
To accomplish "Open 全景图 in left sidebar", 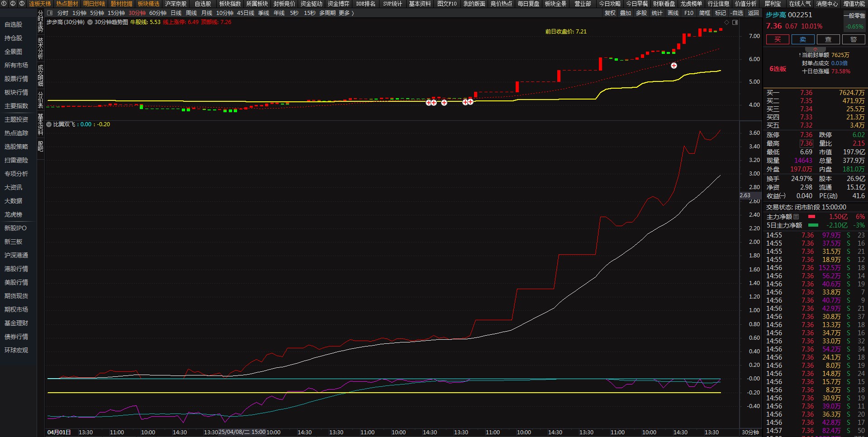I will (x=14, y=52).
